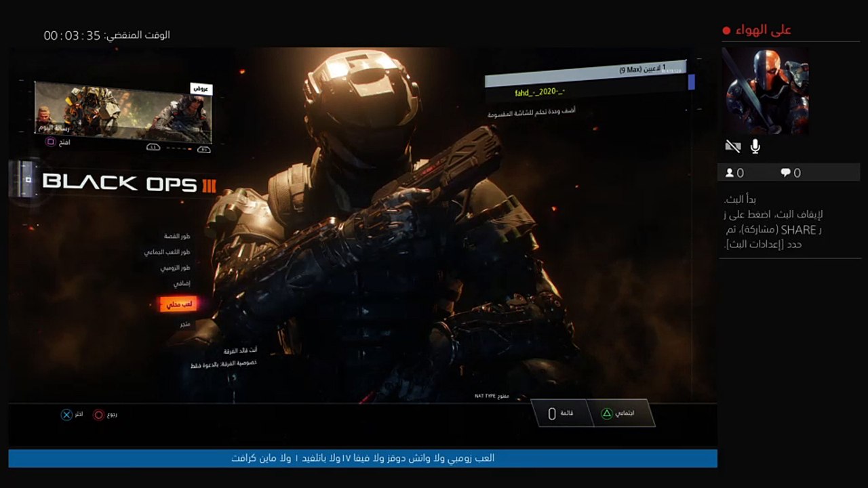Choose طور الزومبي zombies mode
Screen dimensions: 868x488
click(x=175, y=267)
